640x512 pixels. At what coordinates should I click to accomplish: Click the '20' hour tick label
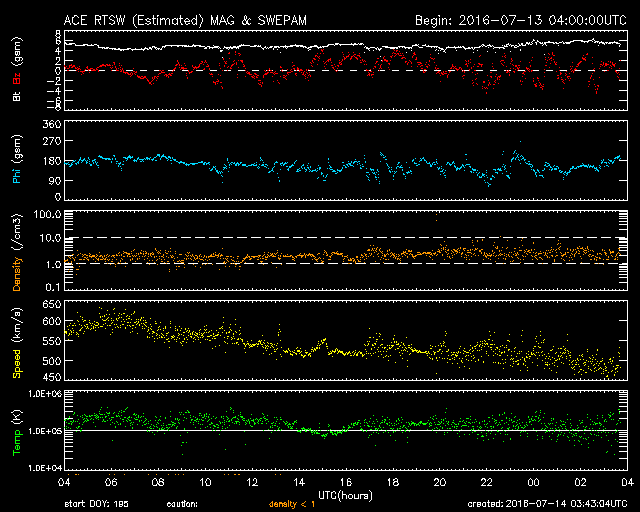pos(440,483)
